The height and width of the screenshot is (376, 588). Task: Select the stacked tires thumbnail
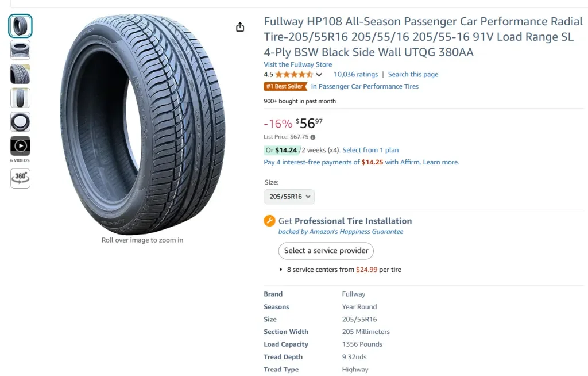pos(20,50)
